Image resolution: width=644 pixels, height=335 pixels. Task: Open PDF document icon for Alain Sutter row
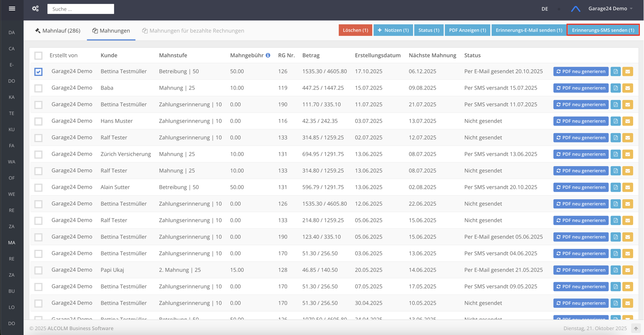[x=615, y=188]
